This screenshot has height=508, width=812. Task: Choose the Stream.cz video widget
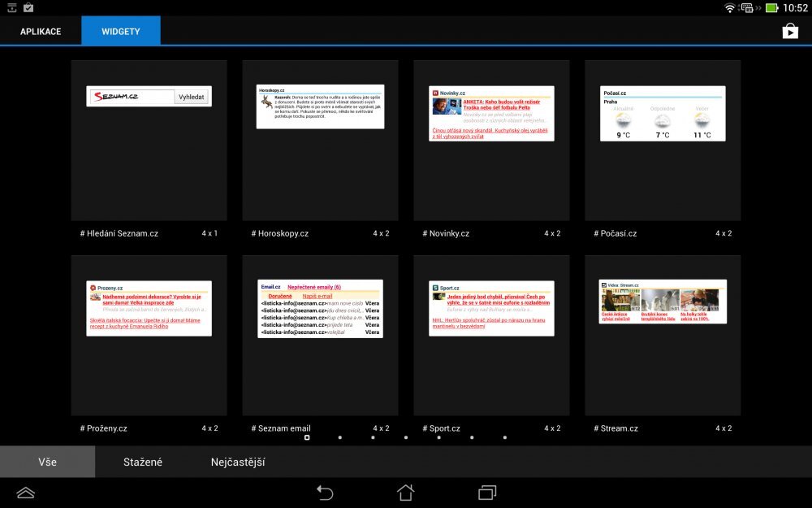663,335
